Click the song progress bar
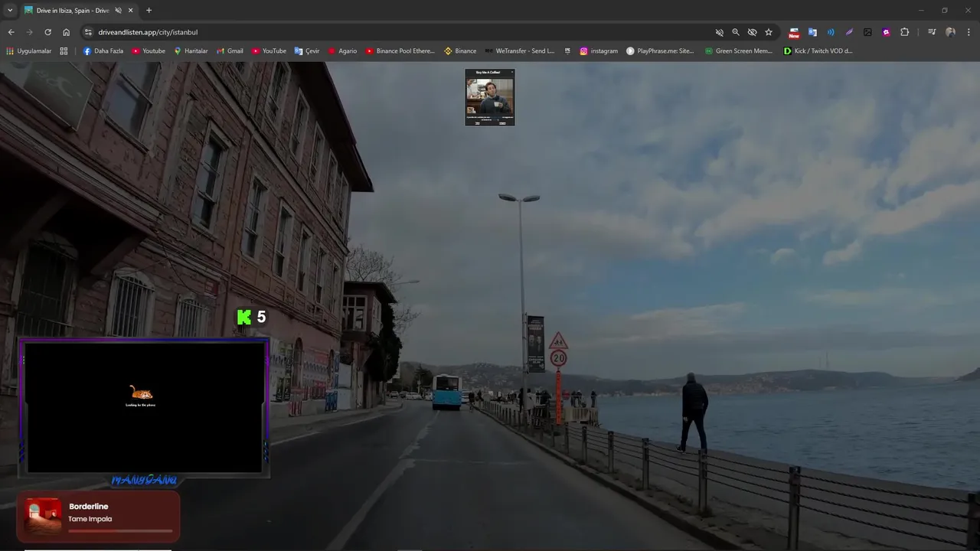Image resolution: width=980 pixels, height=551 pixels. [120, 530]
